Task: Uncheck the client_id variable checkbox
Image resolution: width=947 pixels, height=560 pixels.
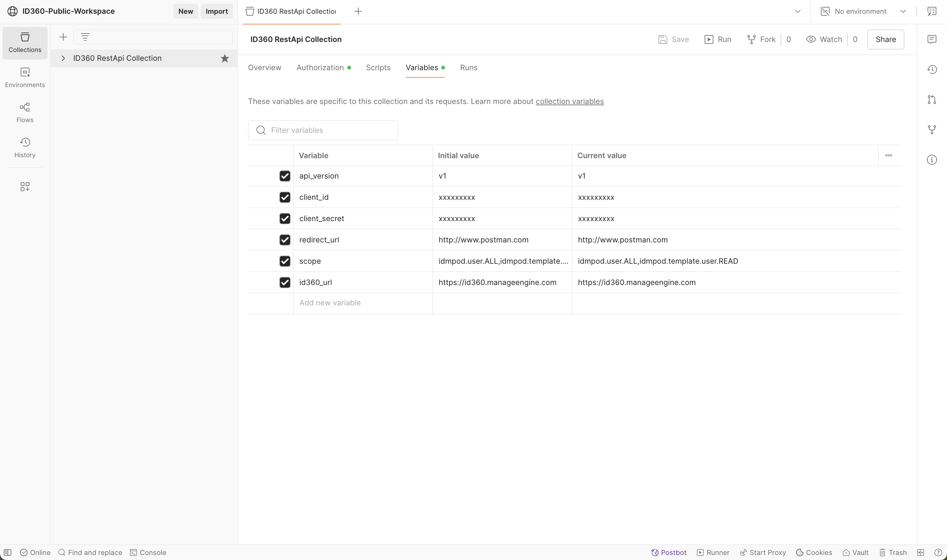Action: 285,197
